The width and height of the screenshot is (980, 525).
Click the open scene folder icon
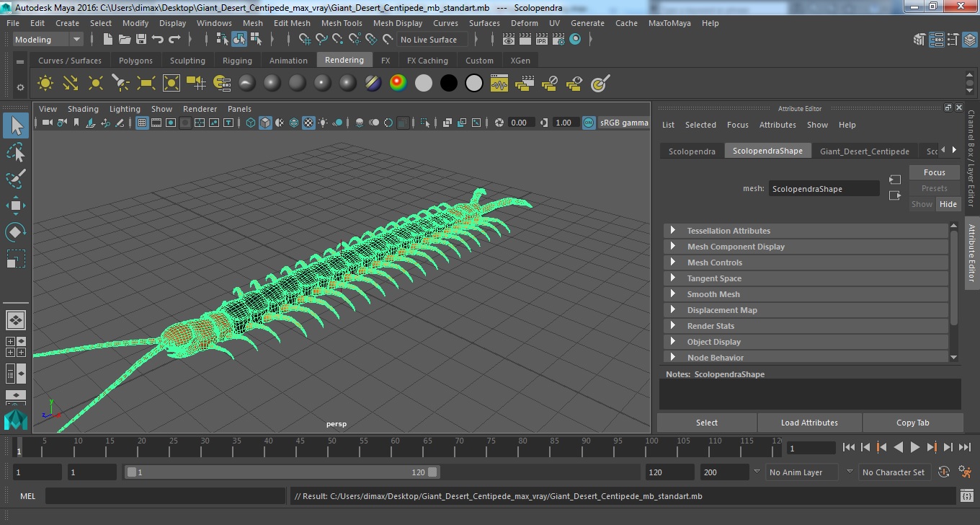pos(125,40)
